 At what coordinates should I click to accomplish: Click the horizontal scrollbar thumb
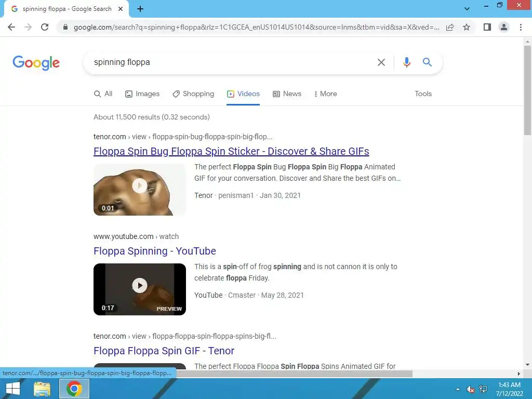[x=294, y=374]
